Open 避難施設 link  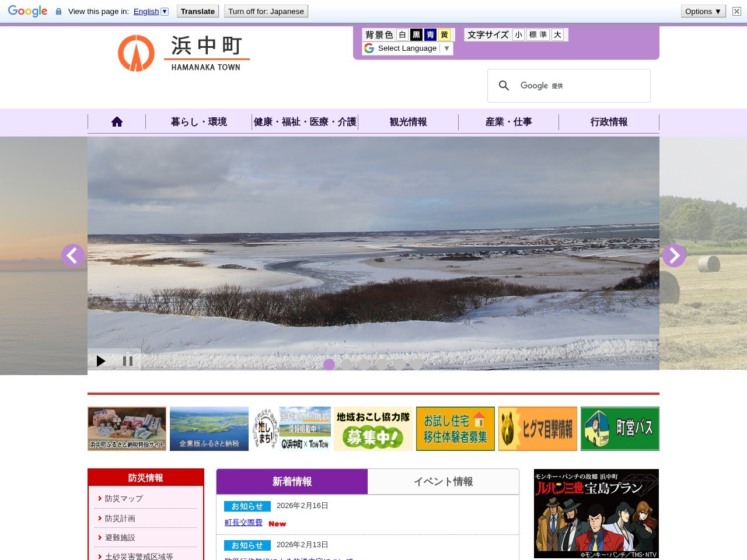tap(120, 537)
